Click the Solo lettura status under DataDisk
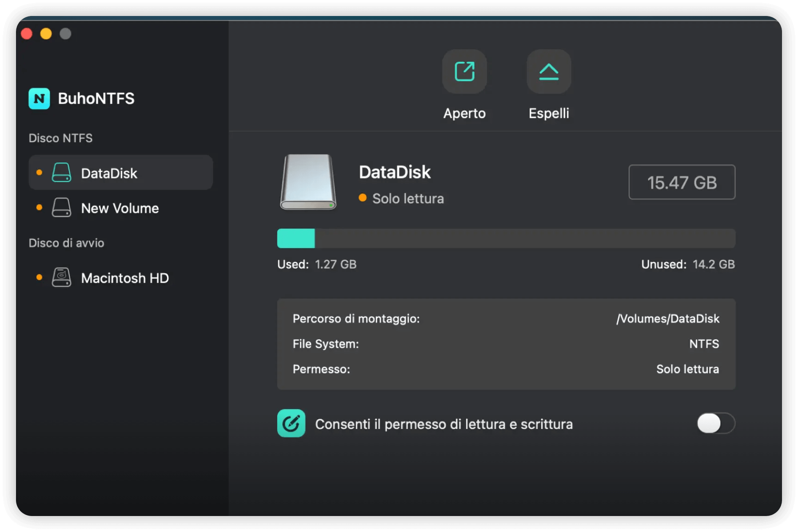This screenshot has width=798, height=532. [401, 199]
